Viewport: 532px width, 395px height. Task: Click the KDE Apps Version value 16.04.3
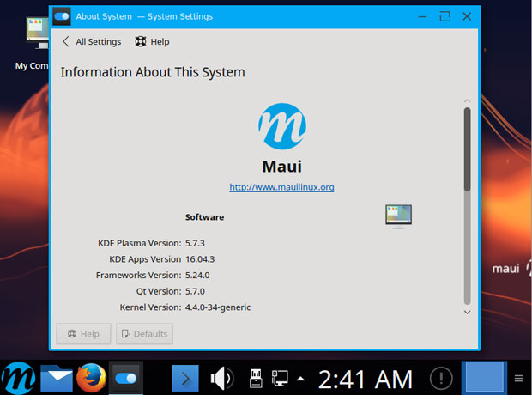click(x=200, y=259)
